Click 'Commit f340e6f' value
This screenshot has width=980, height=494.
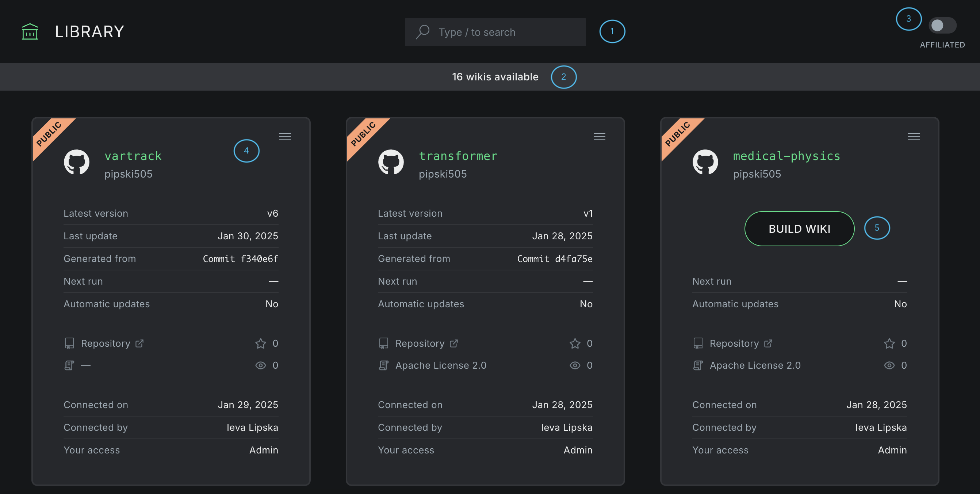(x=240, y=259)
